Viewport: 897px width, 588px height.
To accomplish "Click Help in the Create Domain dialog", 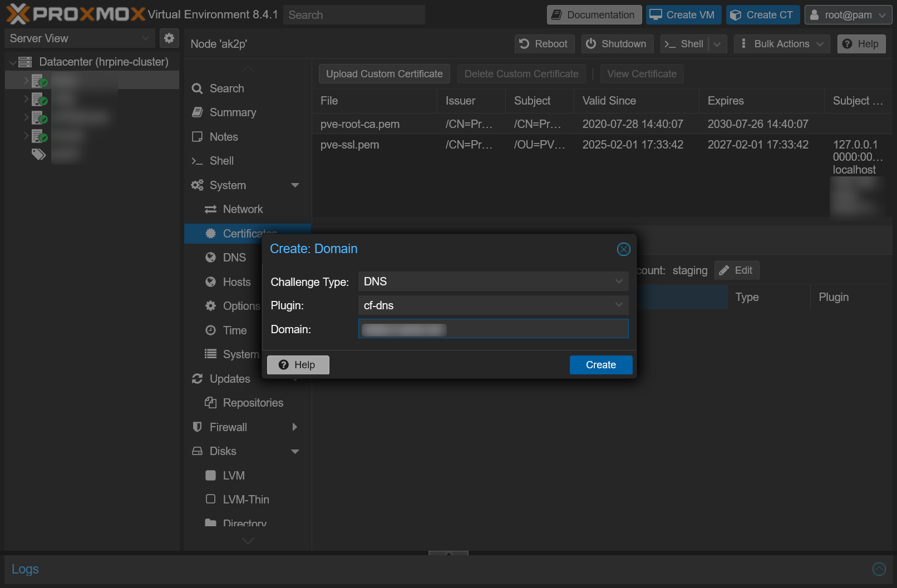I will click(298, 365).
